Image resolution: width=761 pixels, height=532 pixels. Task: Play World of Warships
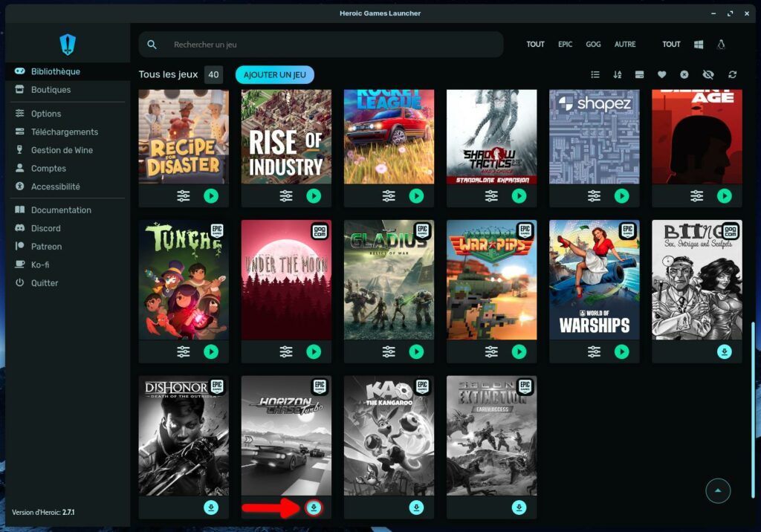click(621, 351)
